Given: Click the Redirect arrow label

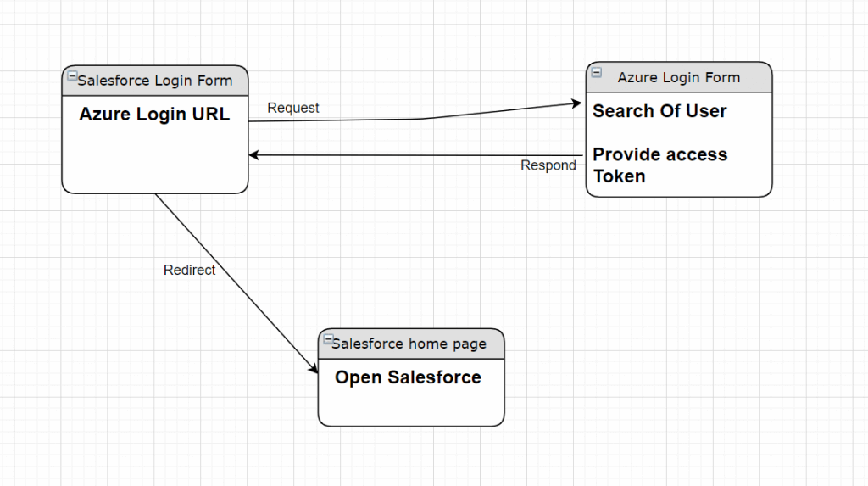Looking at the screenshot, I should (x=189, y=271).
